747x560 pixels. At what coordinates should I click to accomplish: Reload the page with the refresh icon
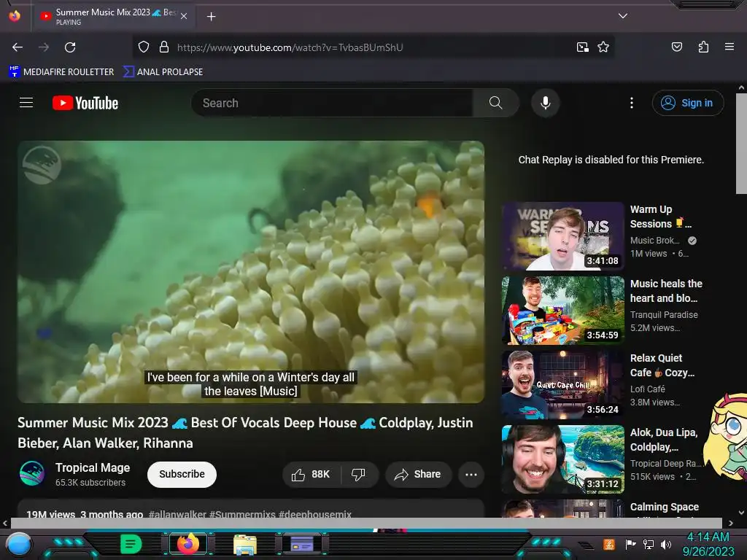pos(70,47)
